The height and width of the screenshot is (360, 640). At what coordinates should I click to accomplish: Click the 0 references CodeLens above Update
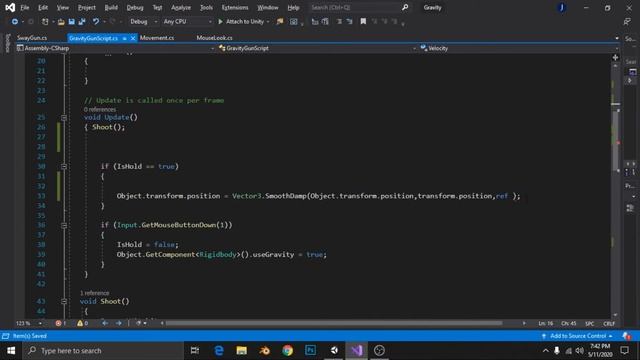click(100, 109)
